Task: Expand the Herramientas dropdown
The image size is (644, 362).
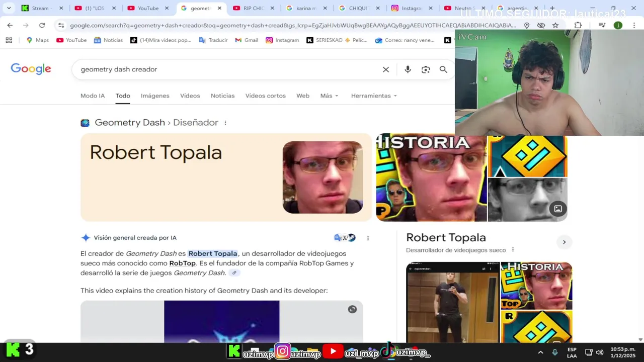Action: tap(374, 96)
